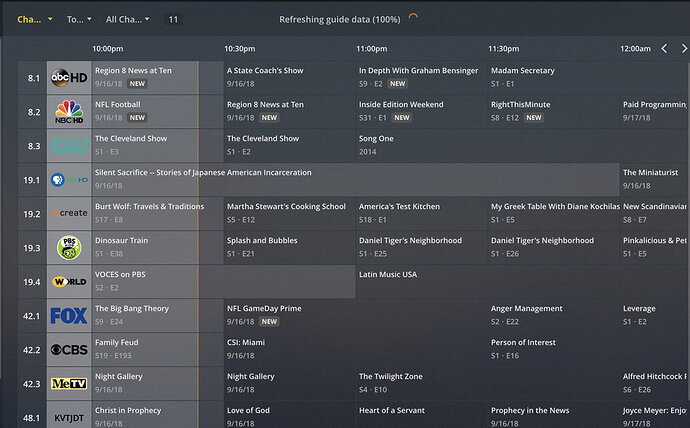Go to the previous guide time range
Image resolution: width=690 pixels, height=428 pixels.
click(x=664, y=48)
